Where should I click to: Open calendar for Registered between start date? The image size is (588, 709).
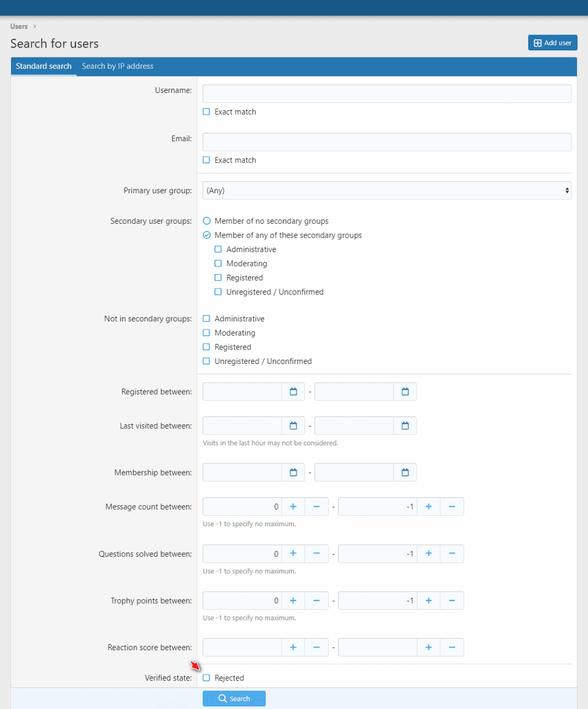[x=293, y=392]
